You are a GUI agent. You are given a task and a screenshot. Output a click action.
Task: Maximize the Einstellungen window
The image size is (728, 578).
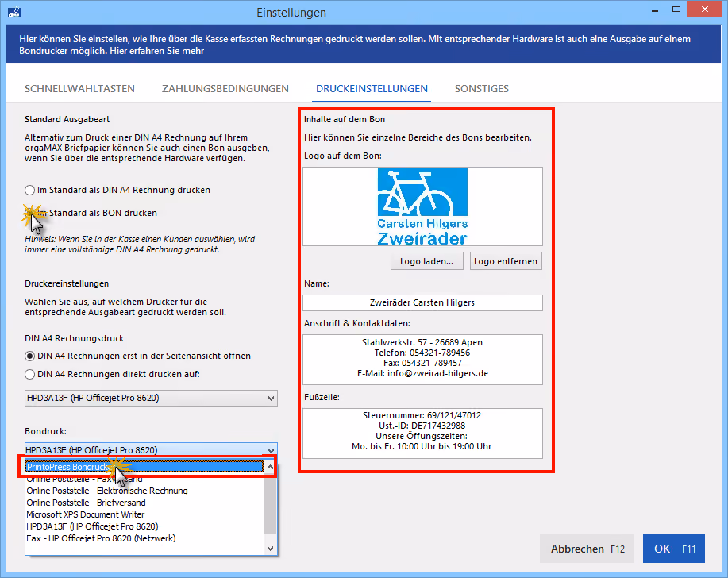[x=676, y=10]
